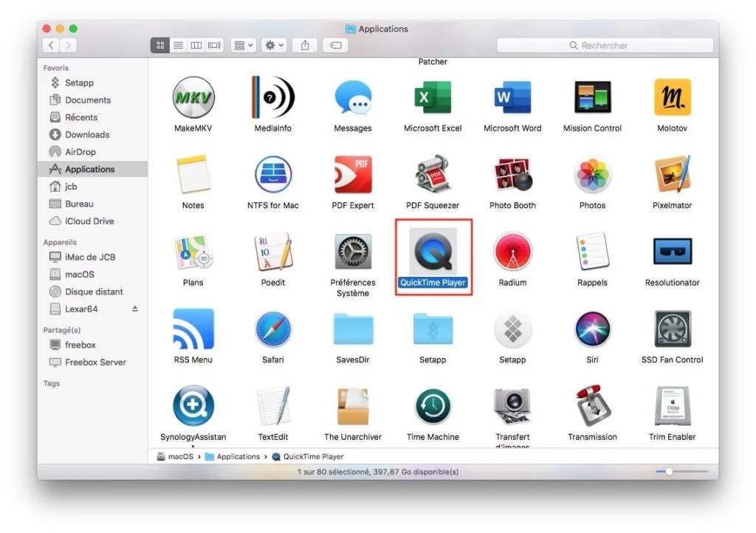The width and height of the screenshot is (756, 533).
Task: Select the PDF Expert icon
Action: 353,174
